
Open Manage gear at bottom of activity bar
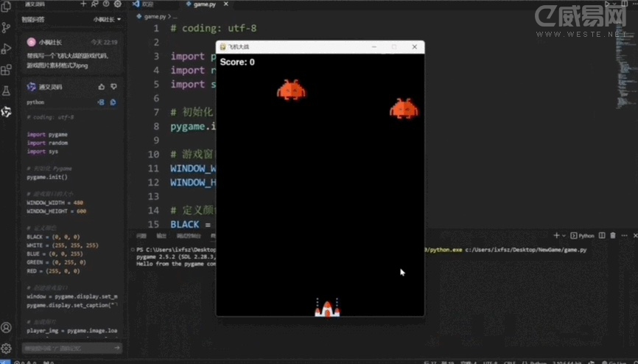7,348
